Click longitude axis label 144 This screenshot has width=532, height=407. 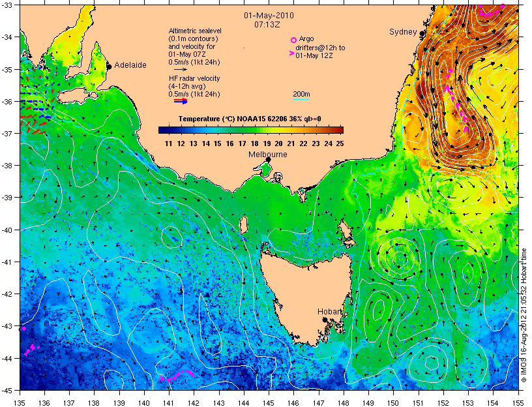(x=244, y=403)
